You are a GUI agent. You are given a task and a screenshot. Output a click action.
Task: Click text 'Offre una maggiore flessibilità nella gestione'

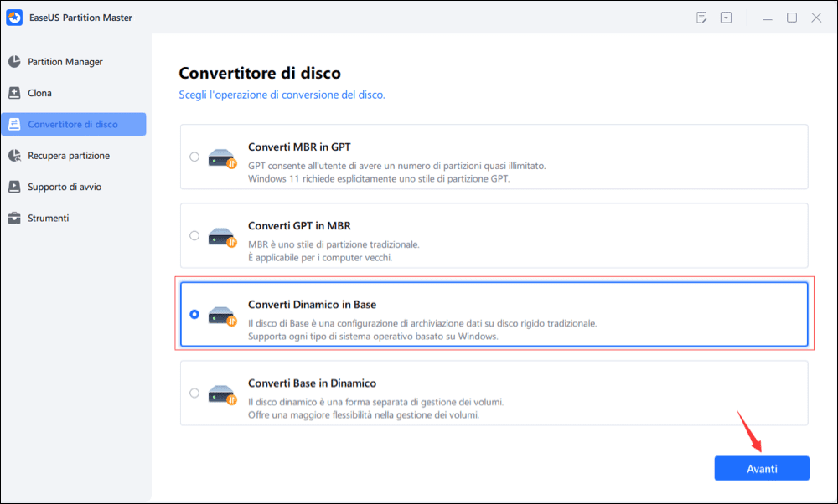(x=364, y=415)
